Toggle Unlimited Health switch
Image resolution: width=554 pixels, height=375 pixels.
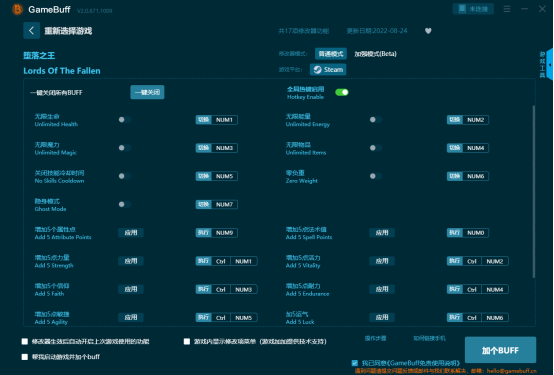(124, 120)
